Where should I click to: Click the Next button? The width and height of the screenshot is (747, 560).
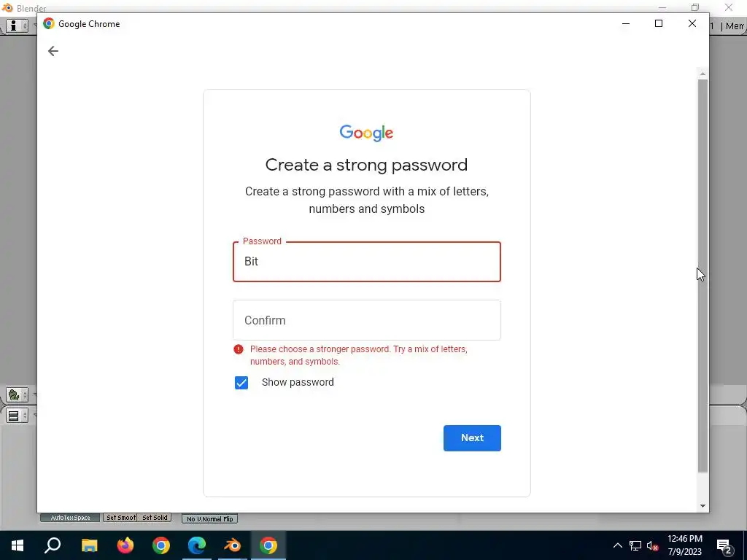click(472, 438)
